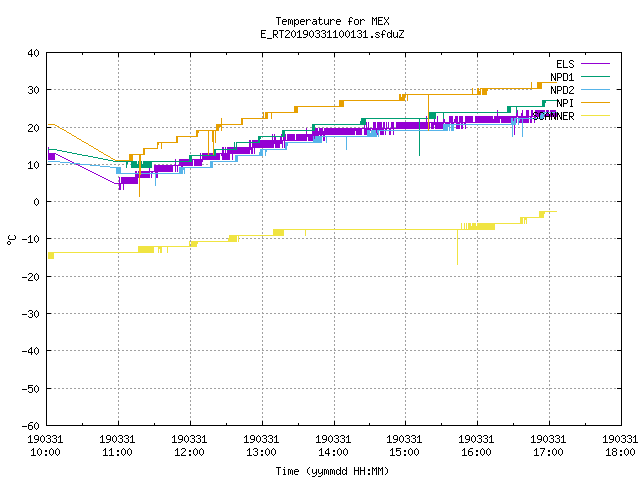640x480 pixels.
Task: Click the purple ELS legend line sample
Action: 595,64
